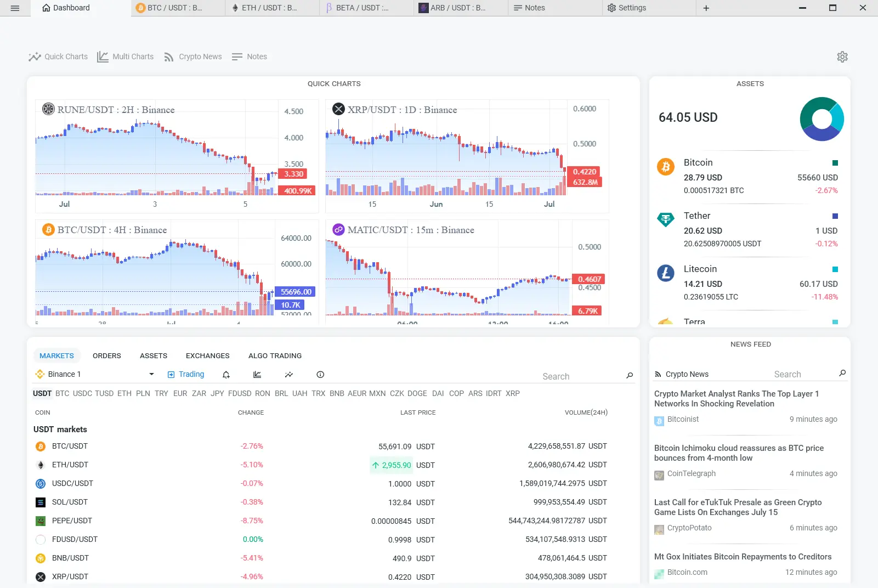Switch to ARB / USDT tab
Viewport: 878px width, 588px height.
coord(461,8)
